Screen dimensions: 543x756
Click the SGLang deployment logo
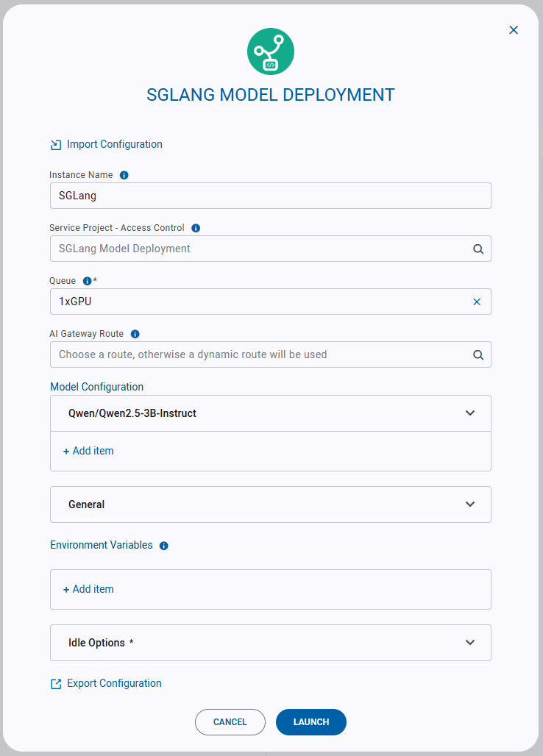(271, 51)
